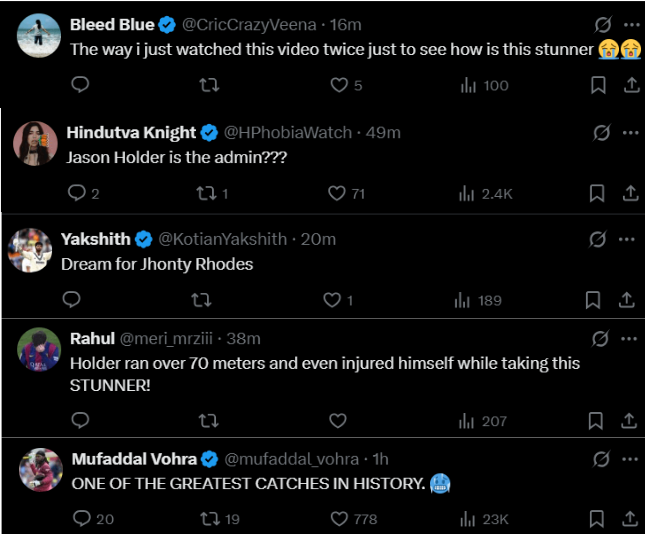645x534 pixels.
Task: Click Bleed Blue's profile avatar
Action: click(37, 36)
